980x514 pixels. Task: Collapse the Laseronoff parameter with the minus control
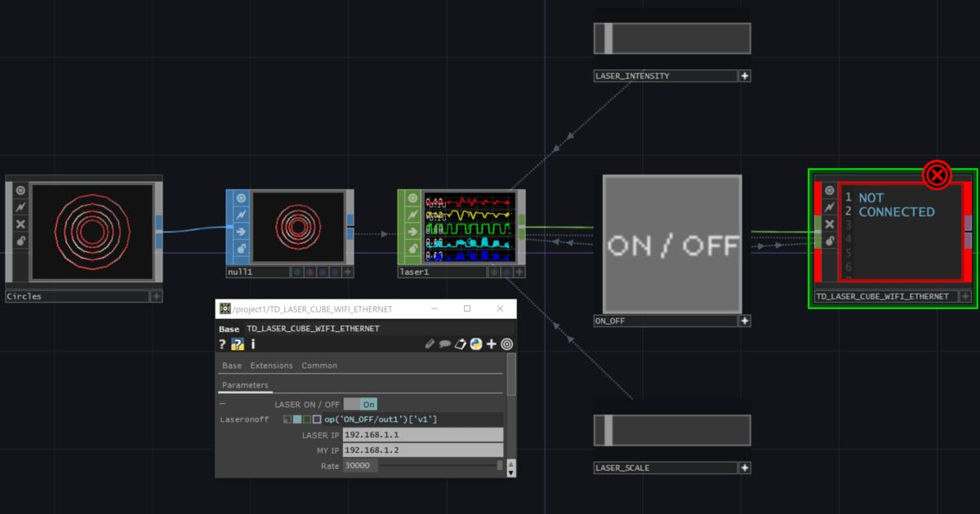pyautogui.click(x=221, y=403)
